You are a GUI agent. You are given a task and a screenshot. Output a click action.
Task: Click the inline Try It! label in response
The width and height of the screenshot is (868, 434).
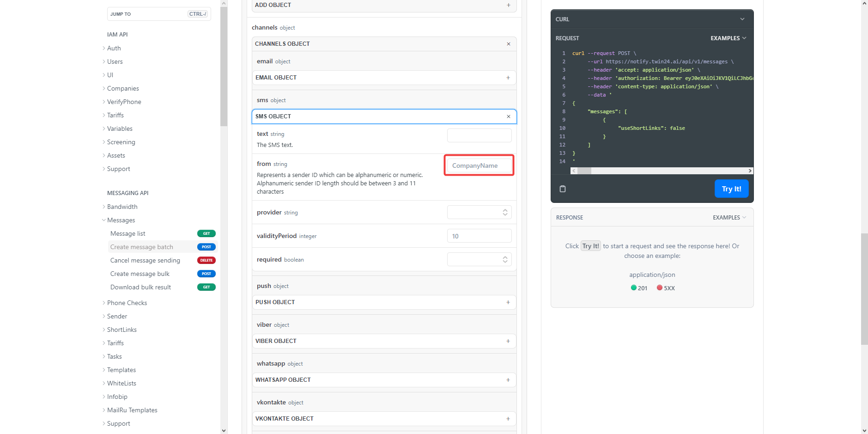coord(590,246)
